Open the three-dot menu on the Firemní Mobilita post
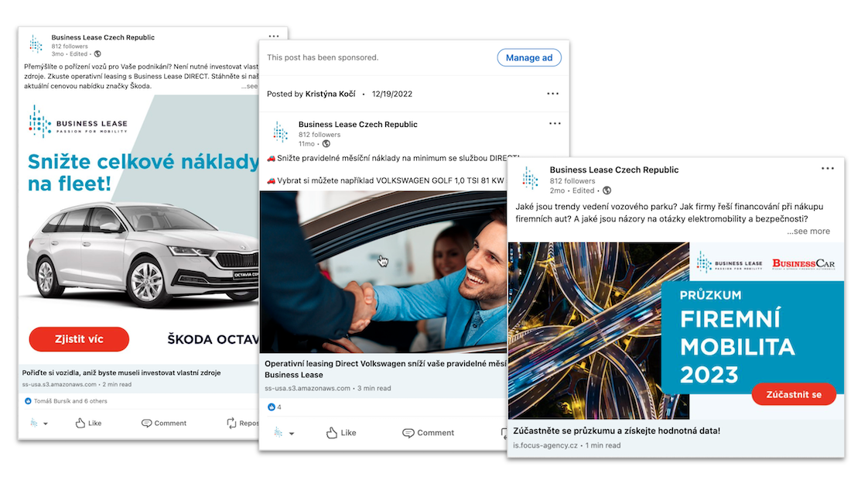 coord(828,169)
